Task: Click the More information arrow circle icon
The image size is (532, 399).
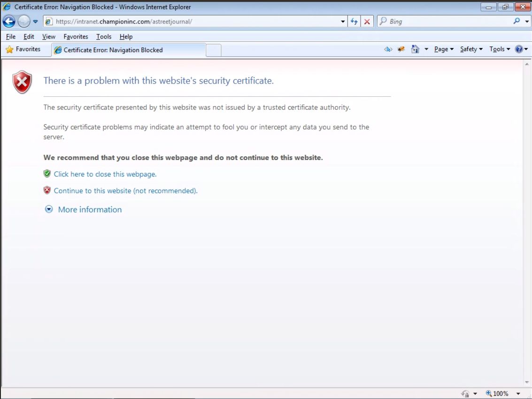Action: pos(49,209)
